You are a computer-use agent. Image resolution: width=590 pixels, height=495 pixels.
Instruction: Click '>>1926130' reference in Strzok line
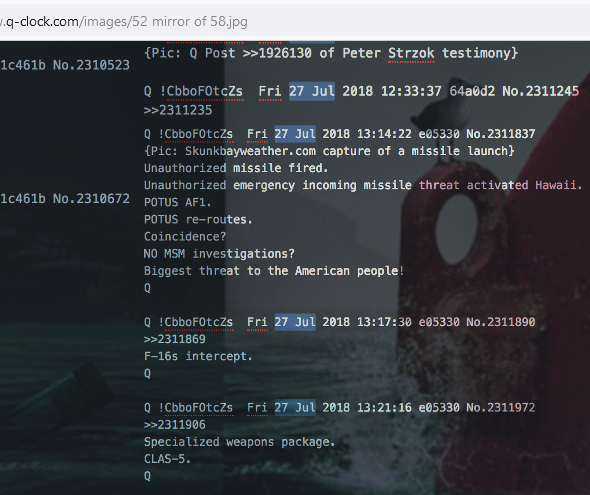click(277, 53)
